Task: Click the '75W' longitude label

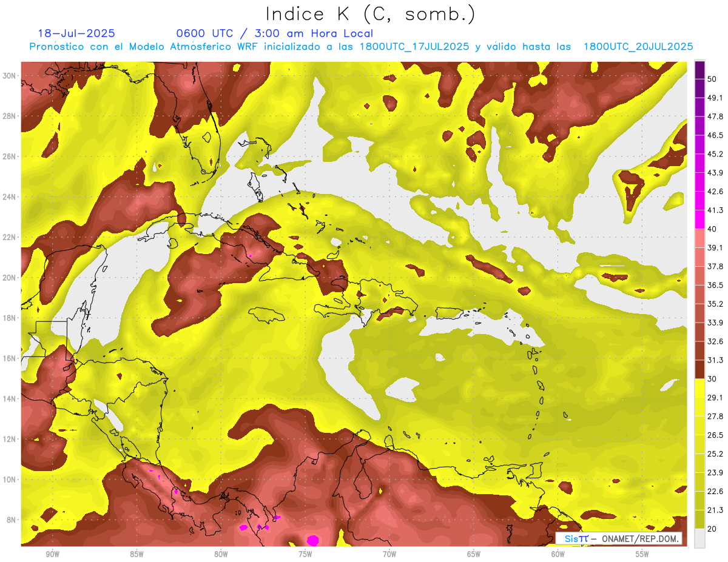Action: [x=305, y=555]
